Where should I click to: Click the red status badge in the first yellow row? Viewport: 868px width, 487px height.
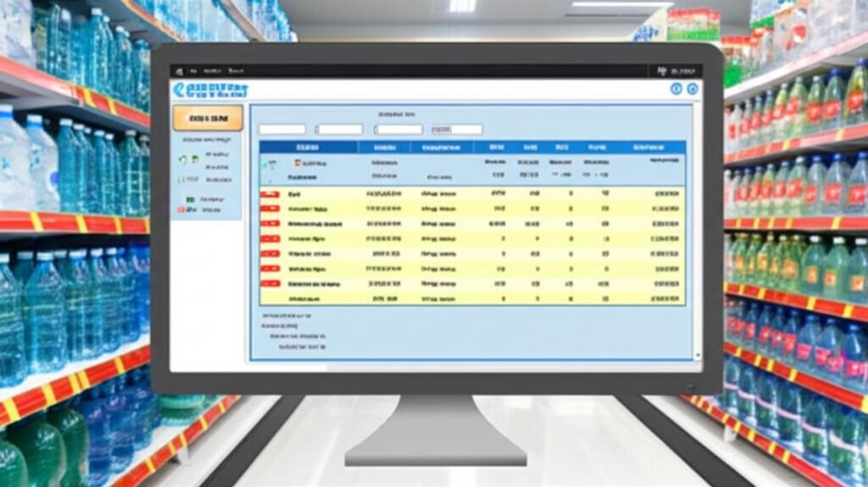point(270,194)
